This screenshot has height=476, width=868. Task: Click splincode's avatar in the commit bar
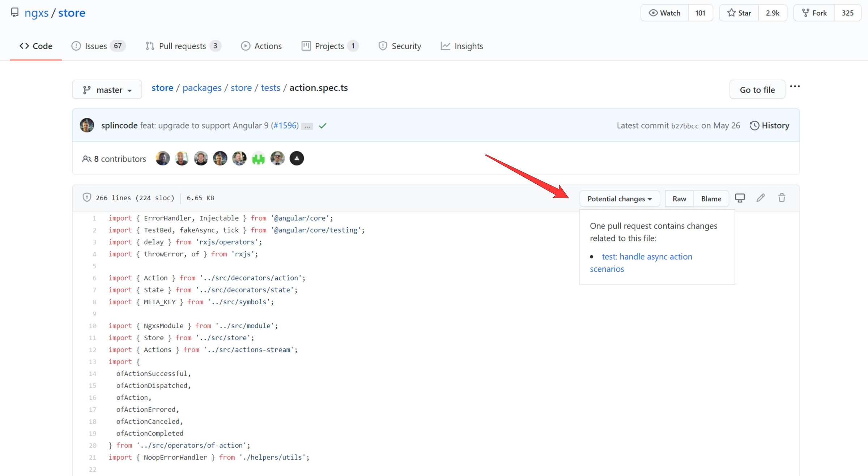click(x=87, y=125)
